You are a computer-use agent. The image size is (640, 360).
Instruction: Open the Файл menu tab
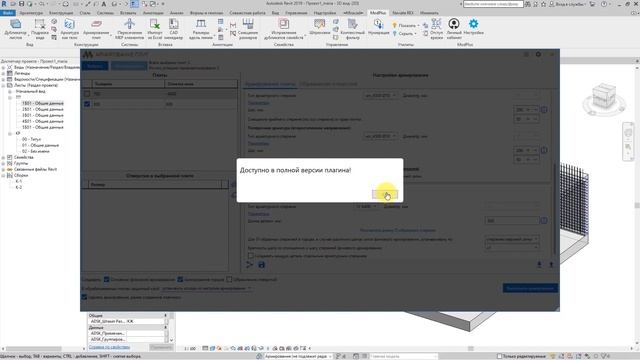point(7,13)
